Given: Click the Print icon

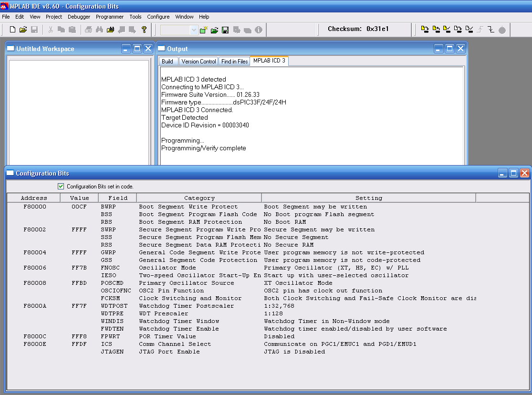Looking at the screenshot, I should [x=88, y=30].
